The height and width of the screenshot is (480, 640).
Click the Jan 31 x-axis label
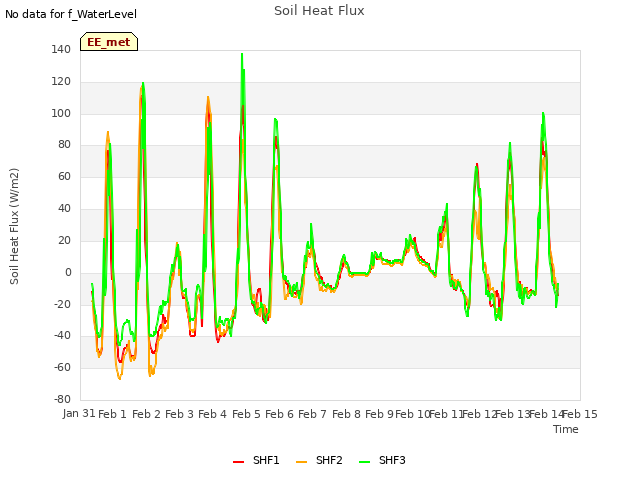point(79,414)
